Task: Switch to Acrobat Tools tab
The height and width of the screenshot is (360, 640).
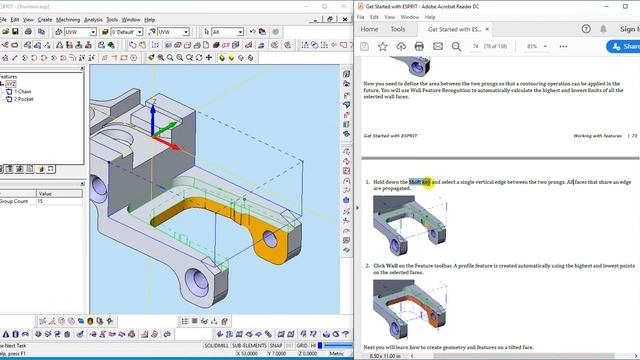Action: coord(398,29)
